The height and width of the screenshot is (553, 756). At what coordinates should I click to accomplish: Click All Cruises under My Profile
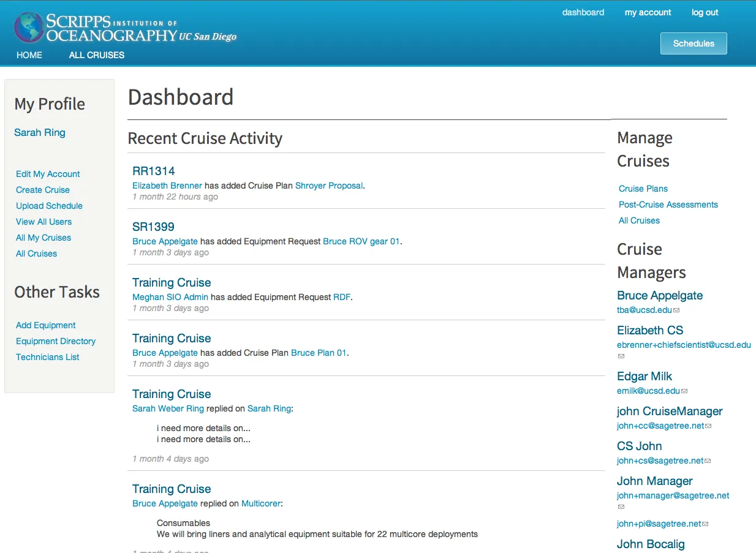[x=36, y=254]
